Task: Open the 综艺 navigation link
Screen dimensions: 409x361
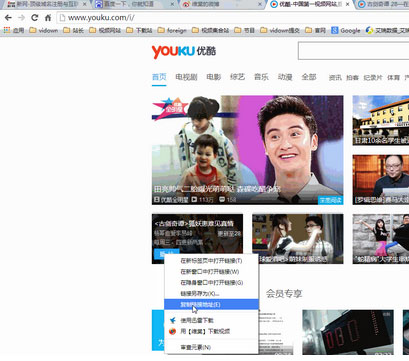Action: [237, 77]
